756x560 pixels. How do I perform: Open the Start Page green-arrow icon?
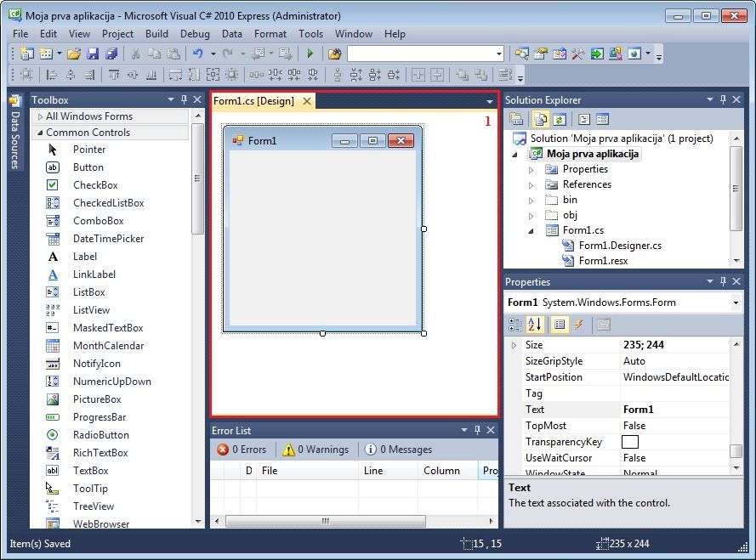pos(597,54)
